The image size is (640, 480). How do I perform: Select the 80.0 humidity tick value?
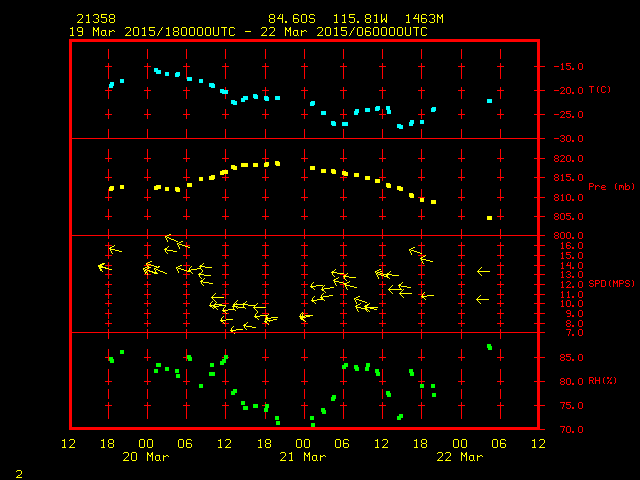[x=571, y=382]
